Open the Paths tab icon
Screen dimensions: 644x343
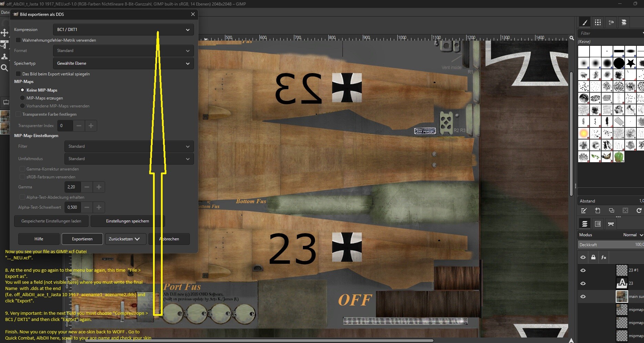click(x=611, y=224)
